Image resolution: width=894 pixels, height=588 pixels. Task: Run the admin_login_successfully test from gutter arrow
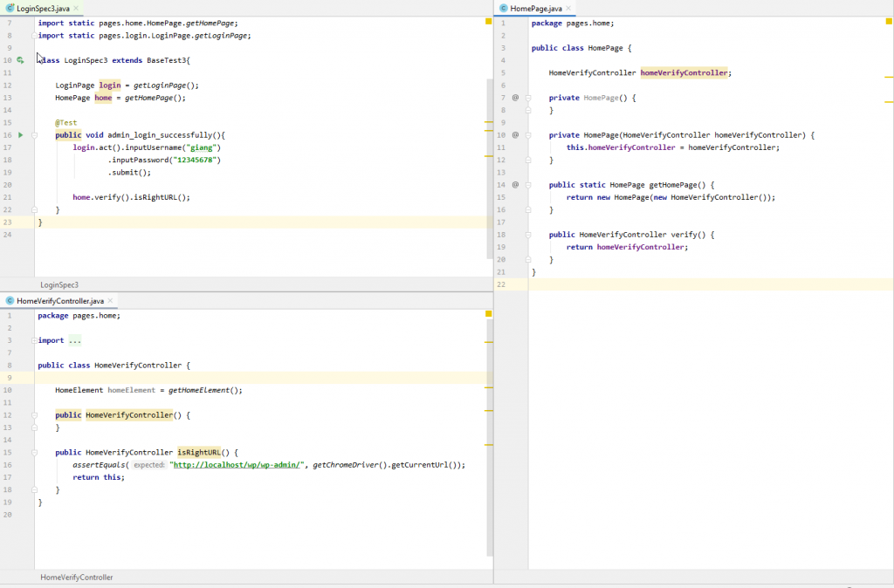click(20, 135)
